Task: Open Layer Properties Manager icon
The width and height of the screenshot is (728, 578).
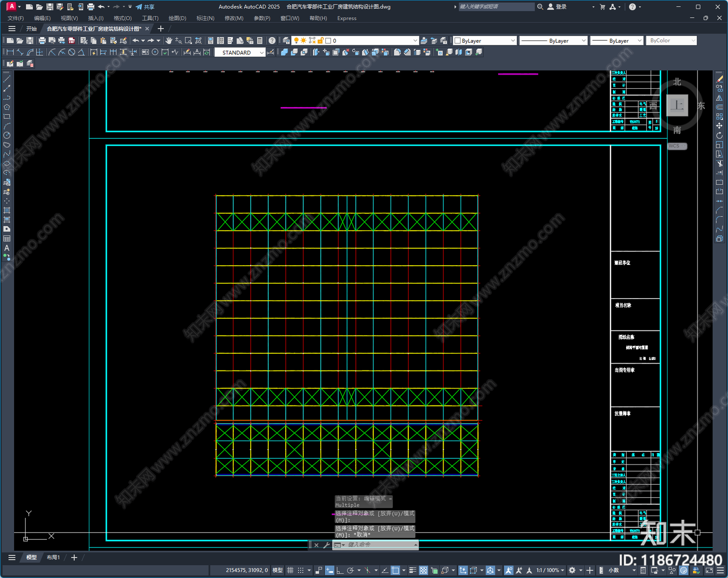Action: coord(286,41)
